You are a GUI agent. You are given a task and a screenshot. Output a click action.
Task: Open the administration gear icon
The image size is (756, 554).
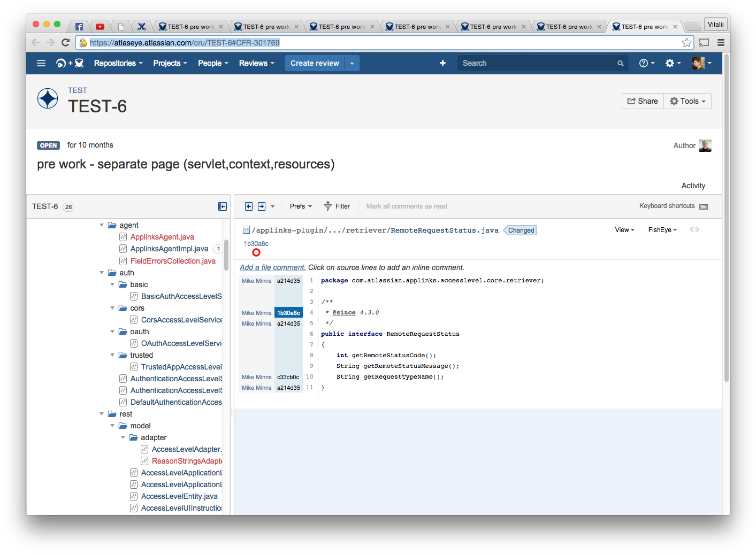click(x=670, y=63)
